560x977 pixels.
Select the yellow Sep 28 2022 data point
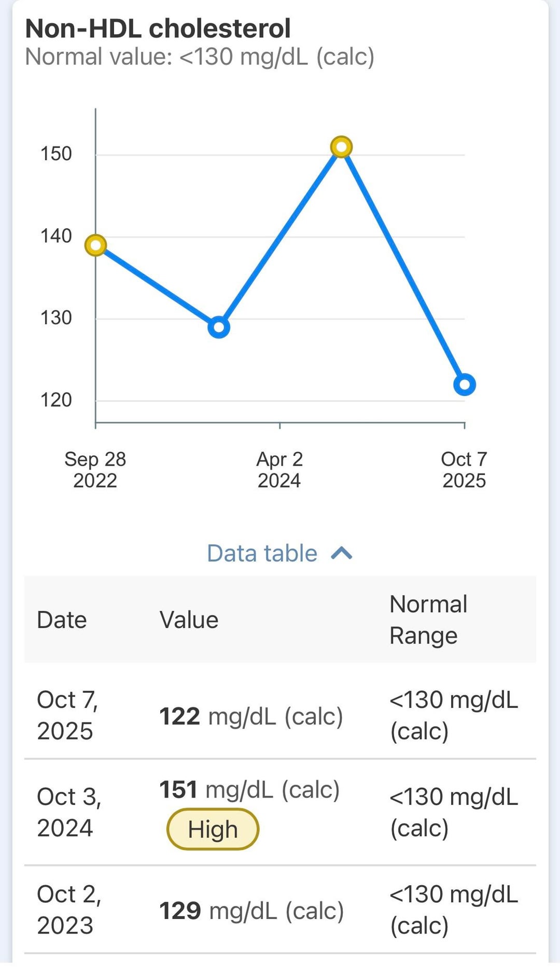[x=96, y=245]
